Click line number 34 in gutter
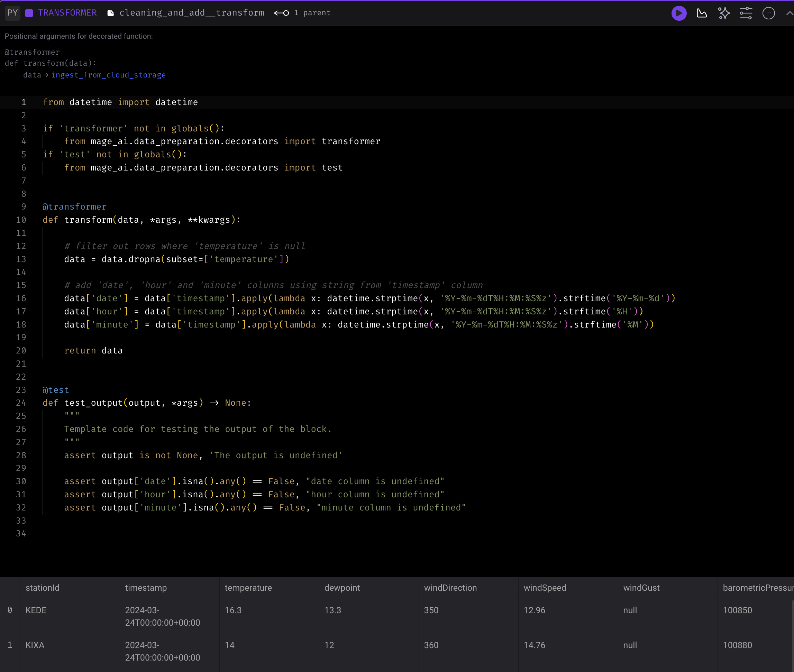The image size is (794, 672). (x=21, y=534)
